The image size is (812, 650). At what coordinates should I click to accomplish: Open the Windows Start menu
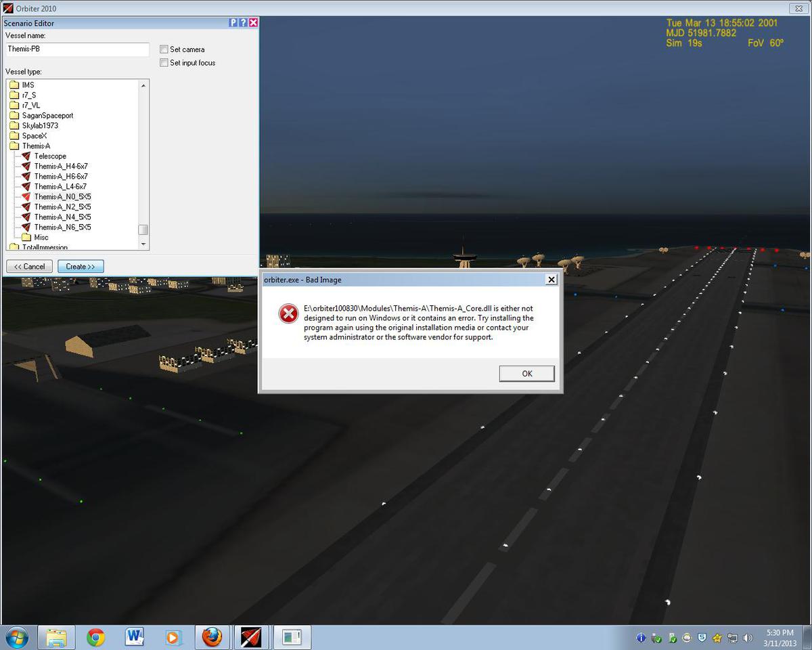click(x=17, y=637)
